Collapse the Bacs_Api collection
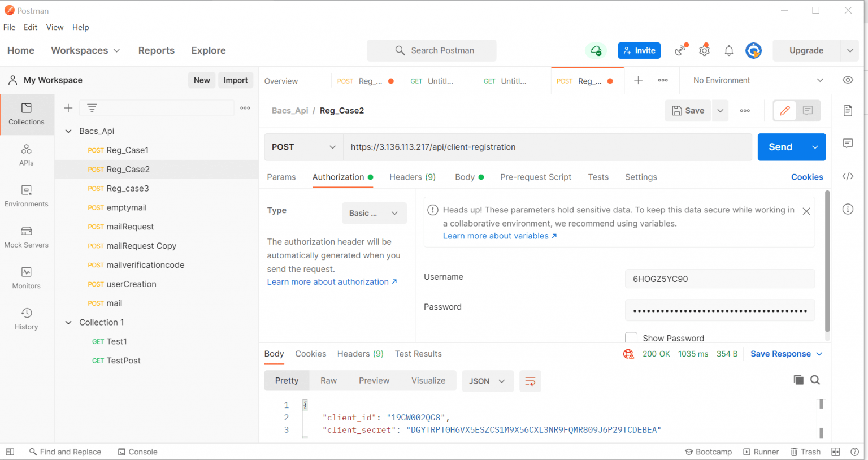868x460 pixels. 68,131
